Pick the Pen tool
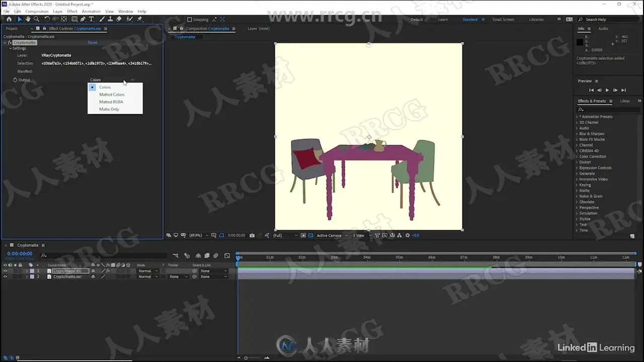The image size is (644, 362). pyautogui.click(x=83, y=19)
